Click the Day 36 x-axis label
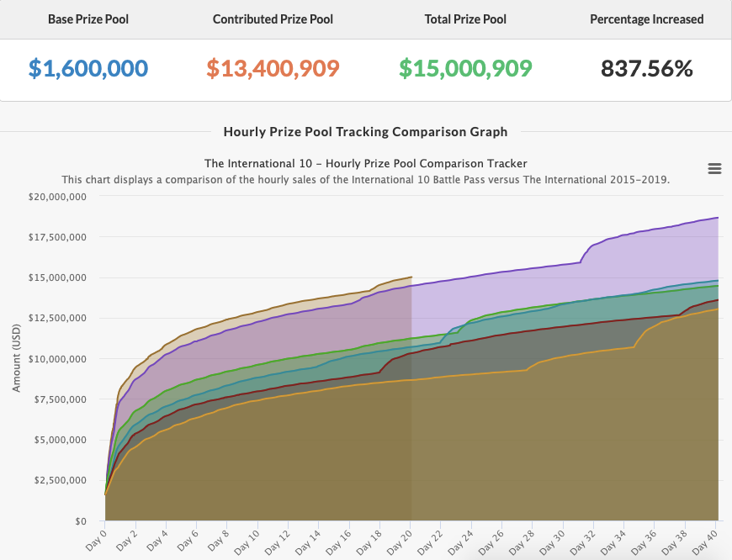Viewport: 732px width, 560px height. click(644, 542)
